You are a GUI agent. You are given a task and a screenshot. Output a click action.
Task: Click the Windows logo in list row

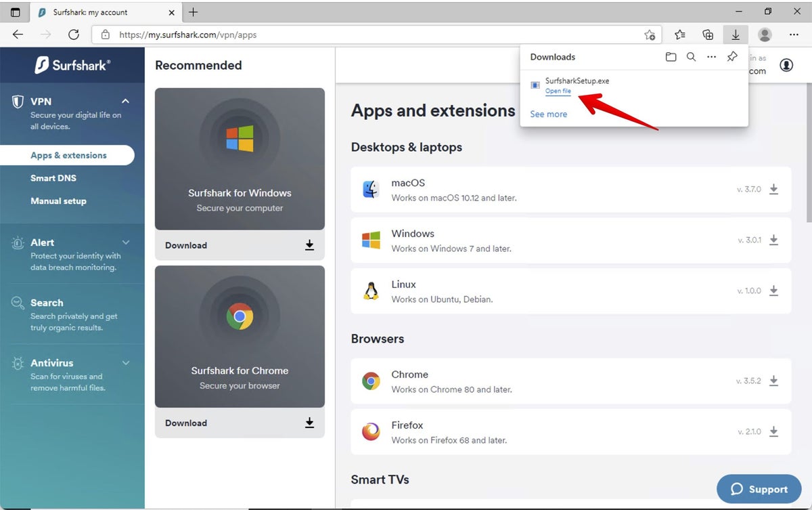coord(371,240)
